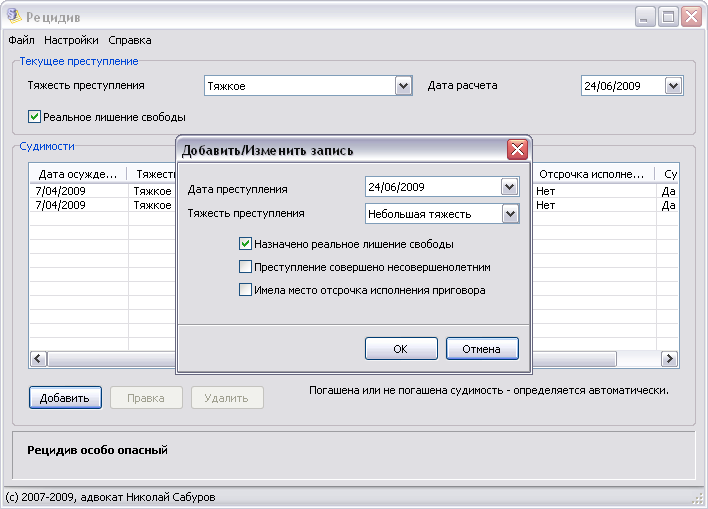Click the Рецидив app icon in title bar
The width and height of the screenshot is (708, 509).
[14, 17]
